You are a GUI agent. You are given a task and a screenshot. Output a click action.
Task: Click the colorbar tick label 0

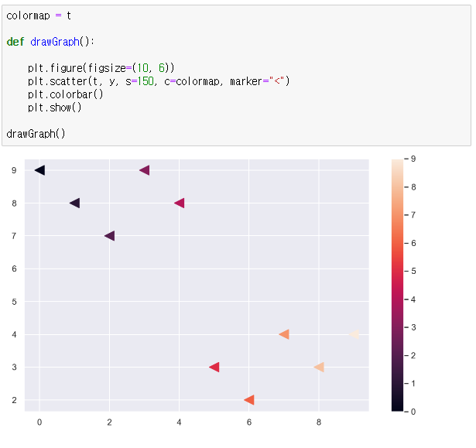point(413,412)
